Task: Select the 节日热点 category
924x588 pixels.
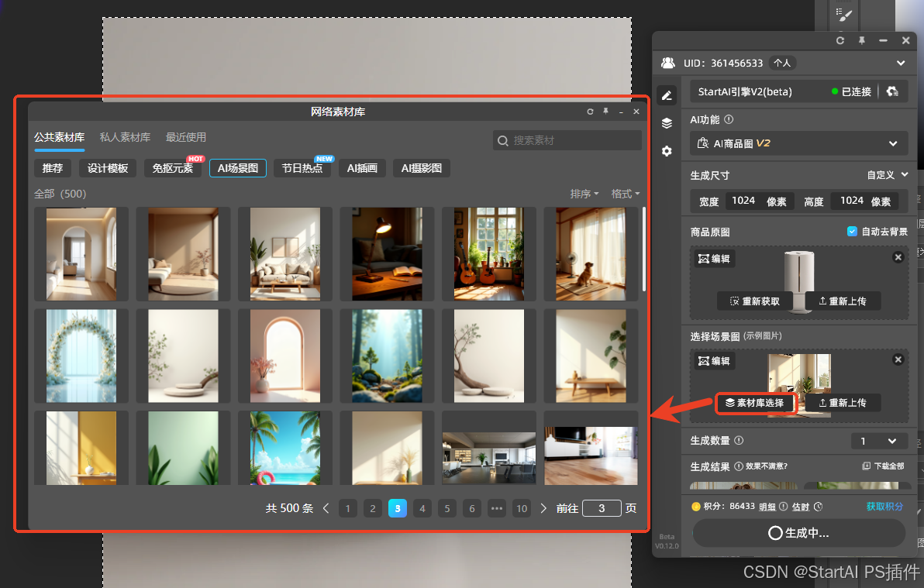Action: (x=302, y=168)
